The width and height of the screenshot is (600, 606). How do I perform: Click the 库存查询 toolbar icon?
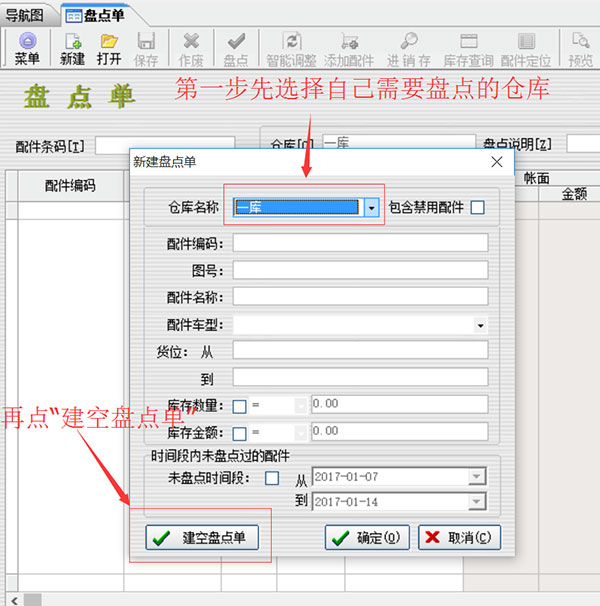coord(469,41)
